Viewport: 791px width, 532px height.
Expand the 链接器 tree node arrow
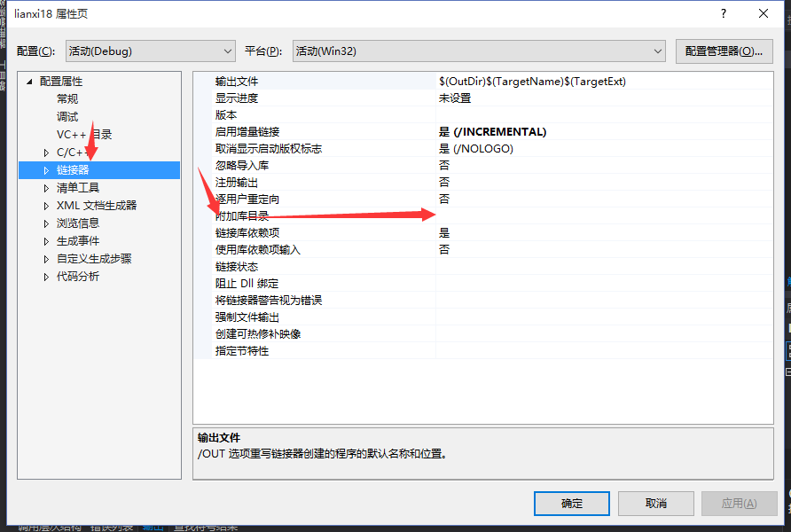coord(46,170)
